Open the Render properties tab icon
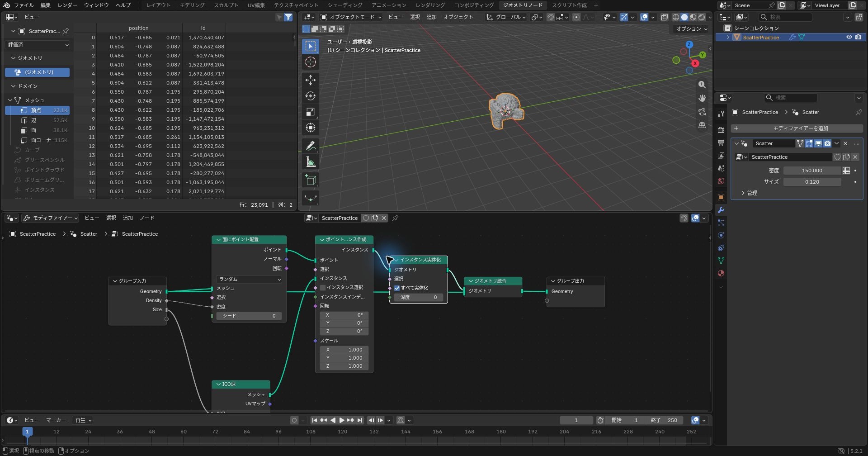The width and height of the screenshot is (868, 456). pyautogui.click(x=721, y=130)
